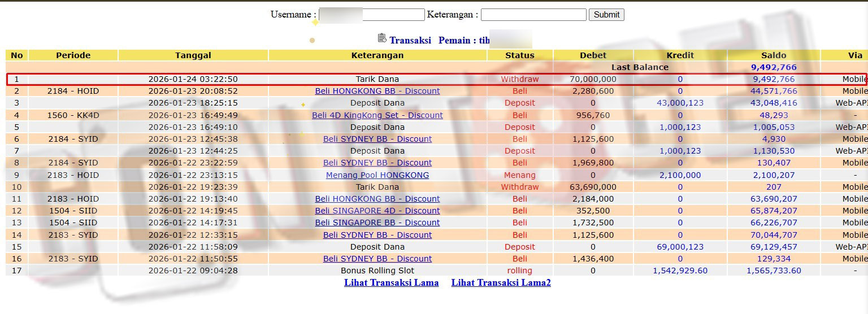868x314 pixels.
Task: Open Beli SYDNEY BB link in row 14
Action: [377, 235]
